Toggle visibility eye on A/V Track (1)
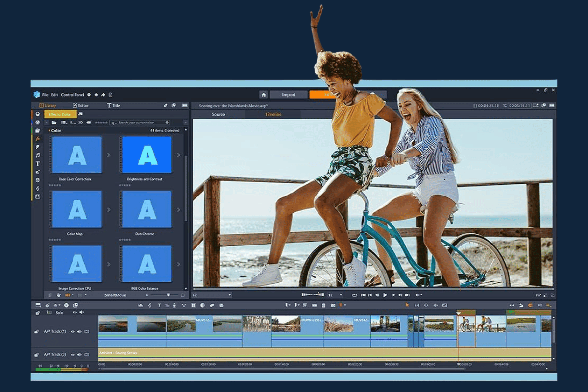 pos(73,332)
